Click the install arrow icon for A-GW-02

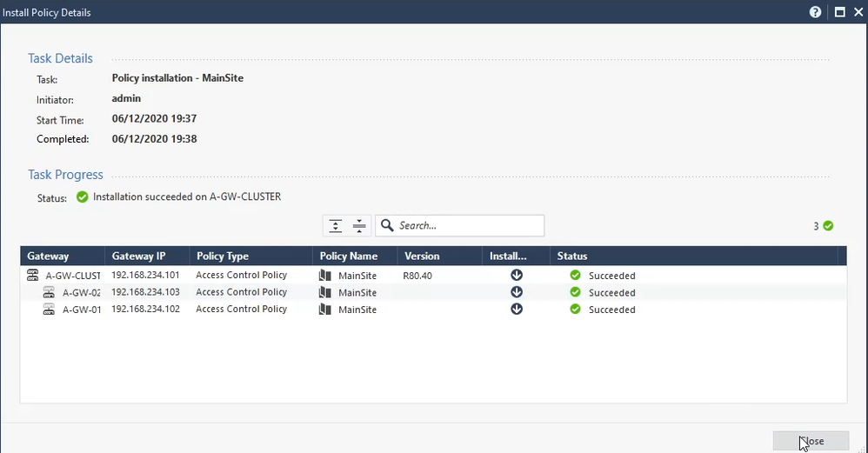pyautogui.click(x=517, y=292)
